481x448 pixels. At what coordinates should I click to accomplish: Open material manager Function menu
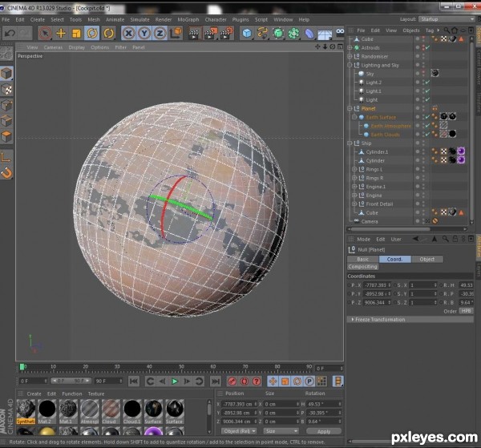coord(72,394)
